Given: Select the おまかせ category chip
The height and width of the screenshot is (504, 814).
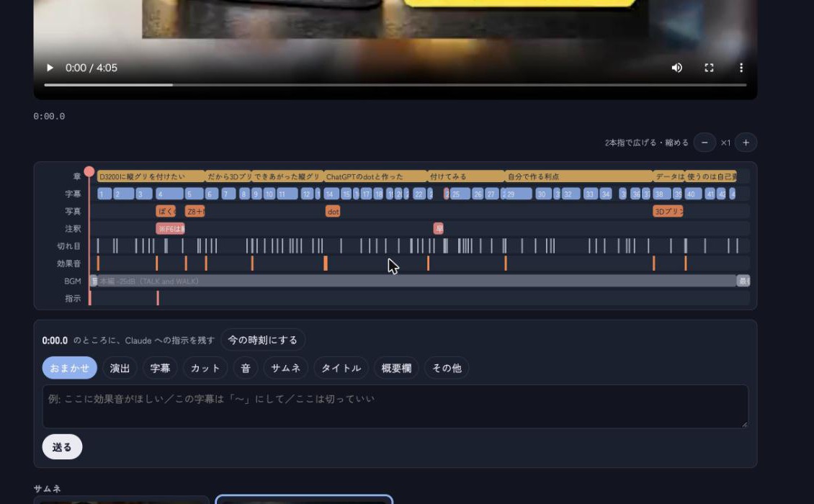Looking at the screenshot, I should pyautogui.click(x=70, y=368).
